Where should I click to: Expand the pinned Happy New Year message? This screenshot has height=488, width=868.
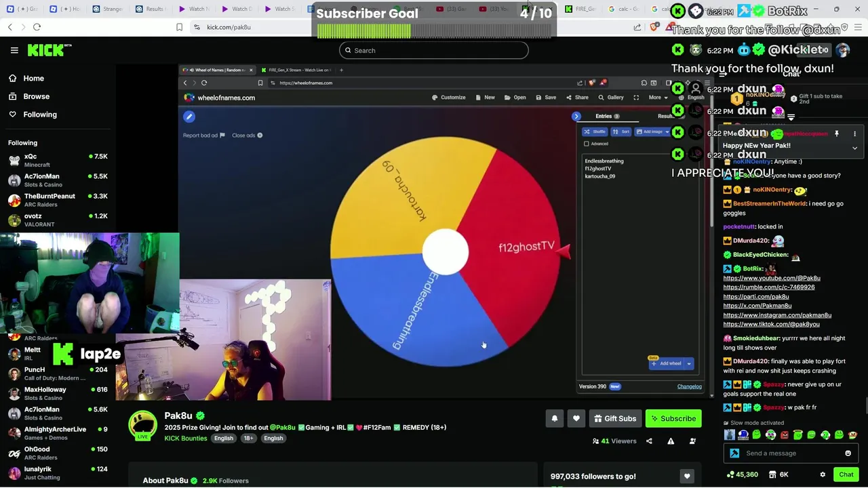(854, 148)
